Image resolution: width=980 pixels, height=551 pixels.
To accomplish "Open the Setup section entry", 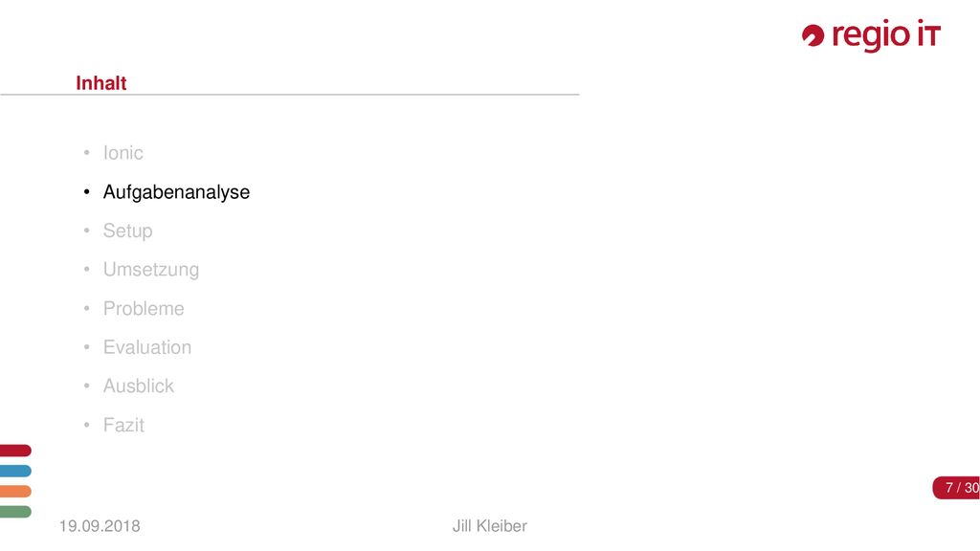I will pyautogui.click(x=127, y=231).
